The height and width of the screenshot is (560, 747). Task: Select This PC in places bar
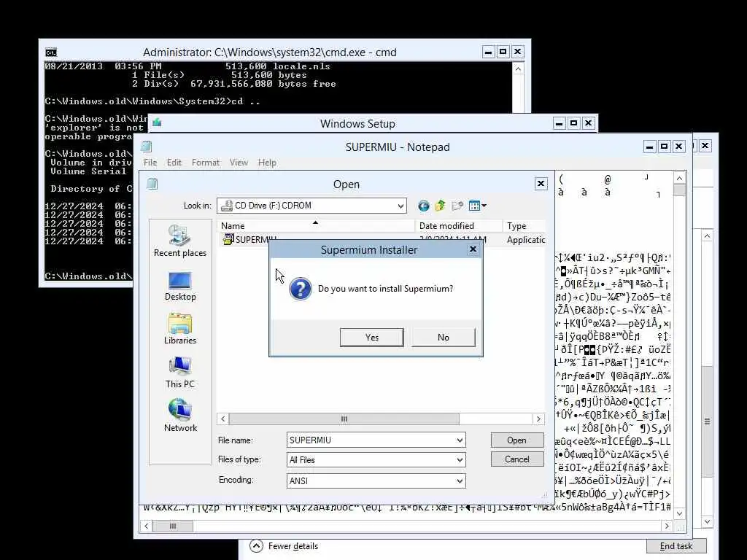180,373
